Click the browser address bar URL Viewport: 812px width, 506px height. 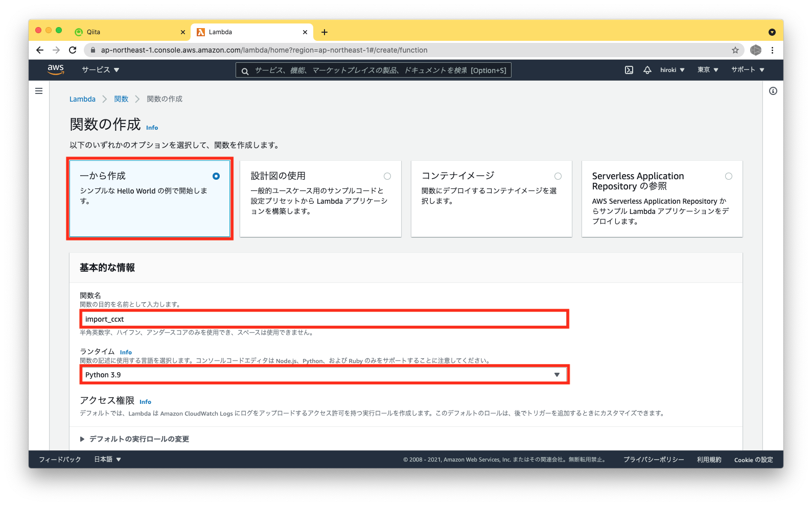coord(264,50)
